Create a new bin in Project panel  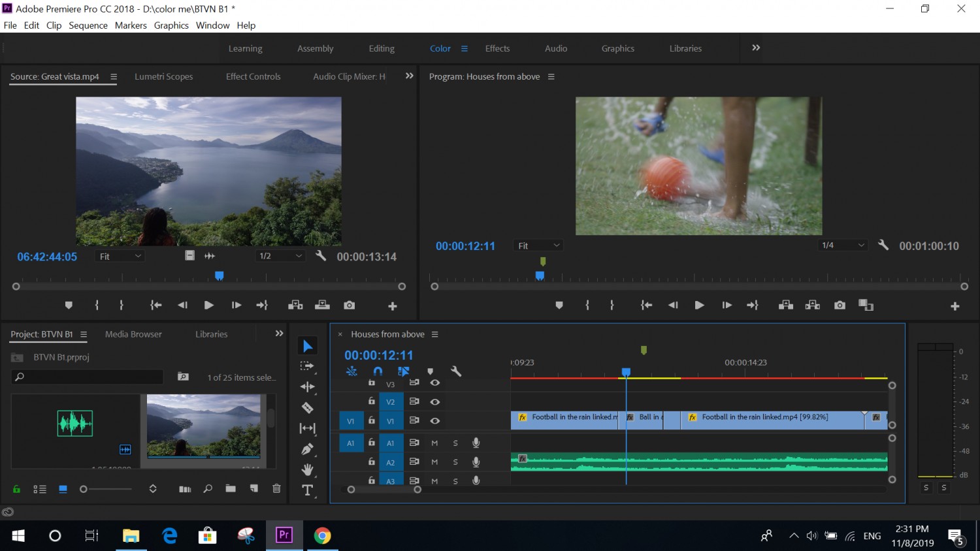pyautogui.click(x=231, y=488)
